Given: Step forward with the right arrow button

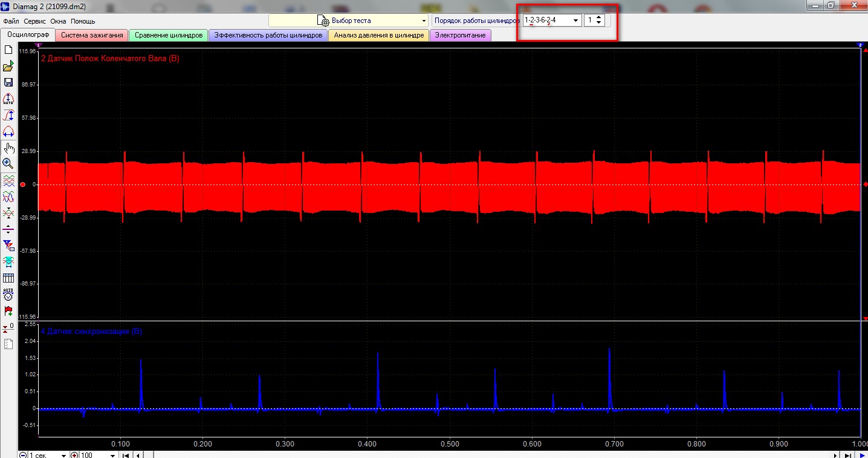Looking at the screenshot, I should (x=837, y=454).
